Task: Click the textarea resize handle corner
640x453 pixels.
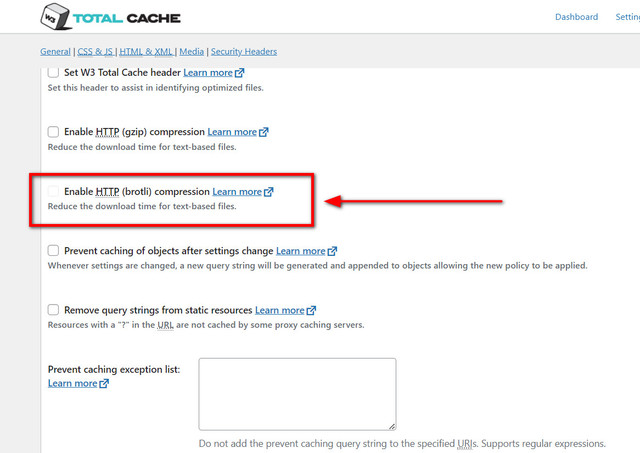Action: pyautogui.click(x=392, y=426)
